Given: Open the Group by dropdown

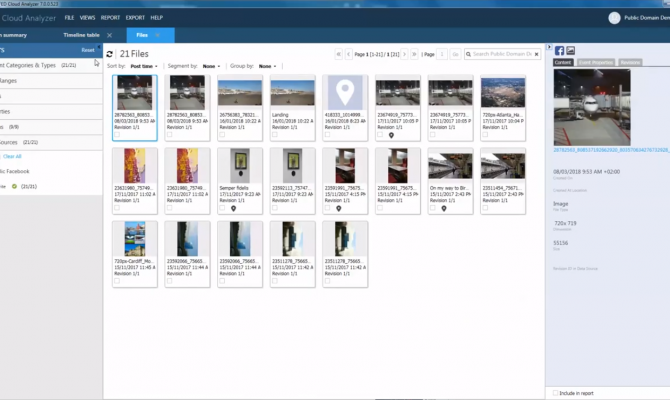Looking at the screenshot, I should click(265, 65).
